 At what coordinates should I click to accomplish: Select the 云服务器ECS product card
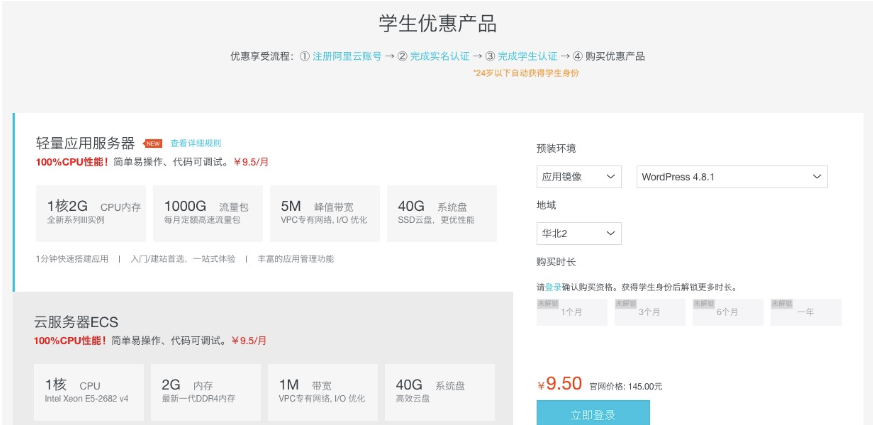point(263,358)
